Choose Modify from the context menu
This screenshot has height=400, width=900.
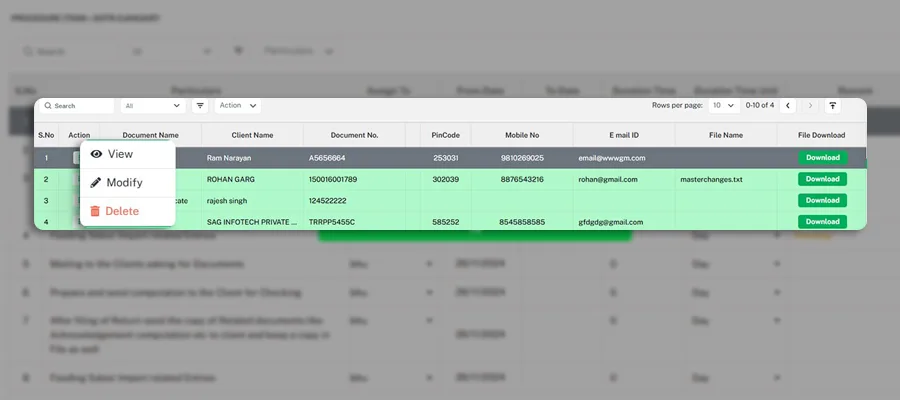(127, 182)
